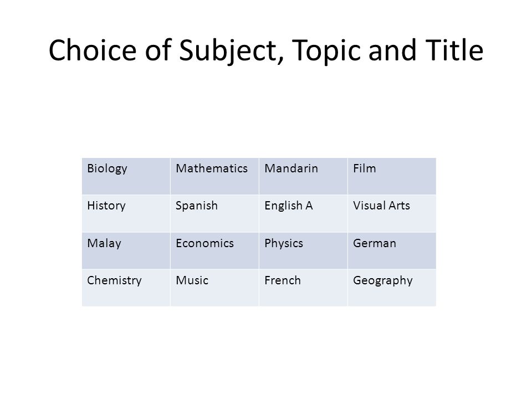Select the Biology table cell
532x399 pixels.
click(x=126, y=176)
